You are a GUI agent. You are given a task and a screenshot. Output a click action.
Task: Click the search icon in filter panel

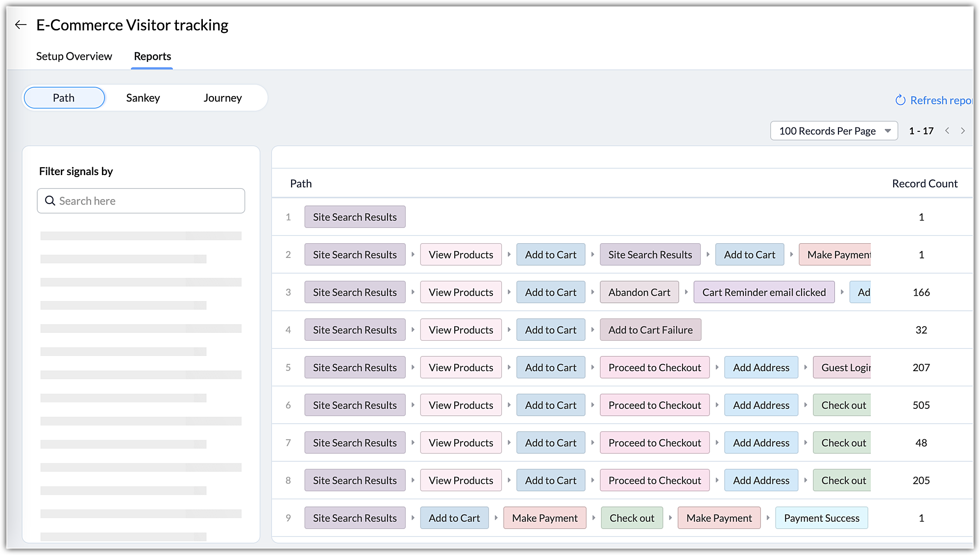(x=50, y=200)
